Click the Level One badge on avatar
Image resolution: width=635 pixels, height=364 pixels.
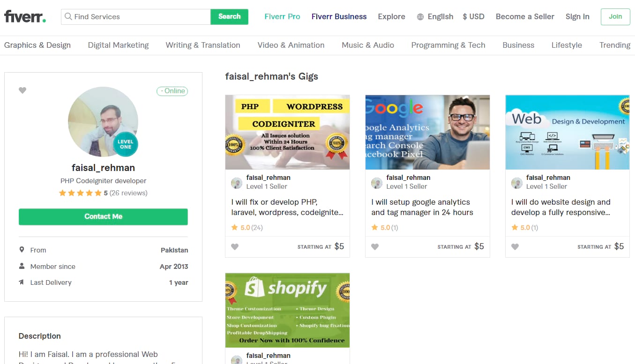[126, 144]
